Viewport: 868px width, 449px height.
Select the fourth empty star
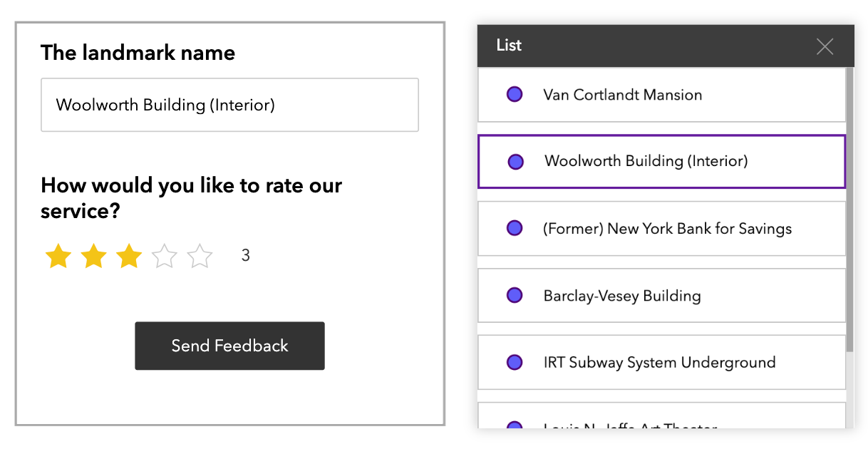click(165, 256)
